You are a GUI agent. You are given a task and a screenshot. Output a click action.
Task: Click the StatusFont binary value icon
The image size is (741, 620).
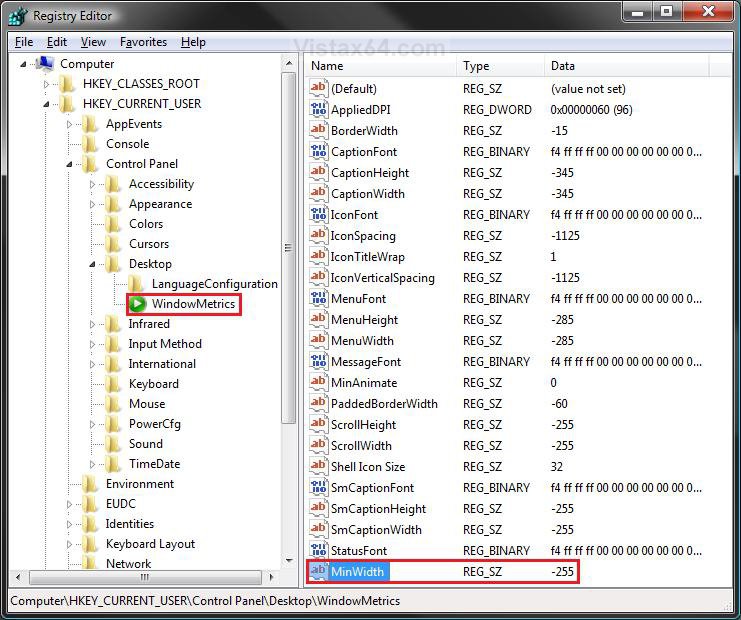[x=319, y=551]
